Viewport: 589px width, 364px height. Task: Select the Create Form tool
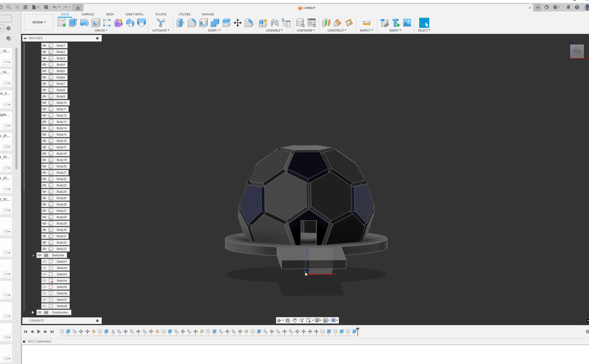click(118, 23)
